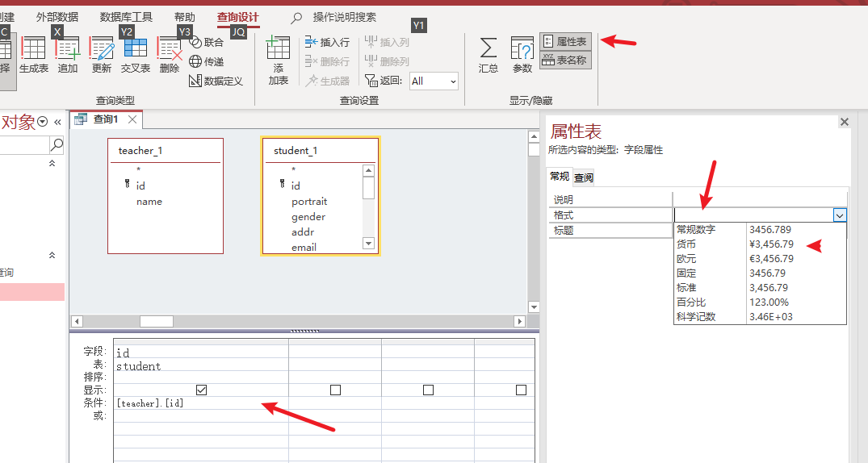Select the 传递 (Pass-Through) query option
This screenshot has width=868, height=463.
pos(207,61)
